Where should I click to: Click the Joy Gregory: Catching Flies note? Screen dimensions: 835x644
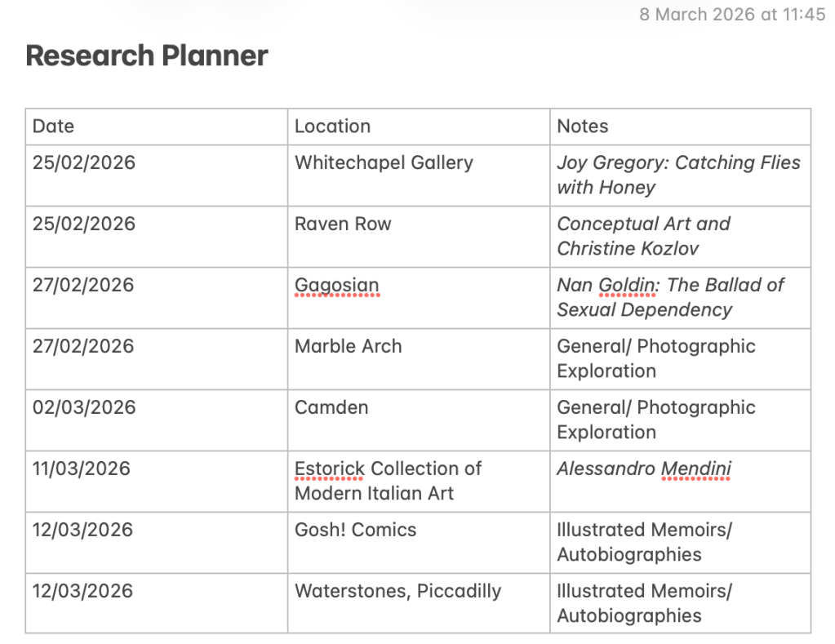click(x=678, y=175)
